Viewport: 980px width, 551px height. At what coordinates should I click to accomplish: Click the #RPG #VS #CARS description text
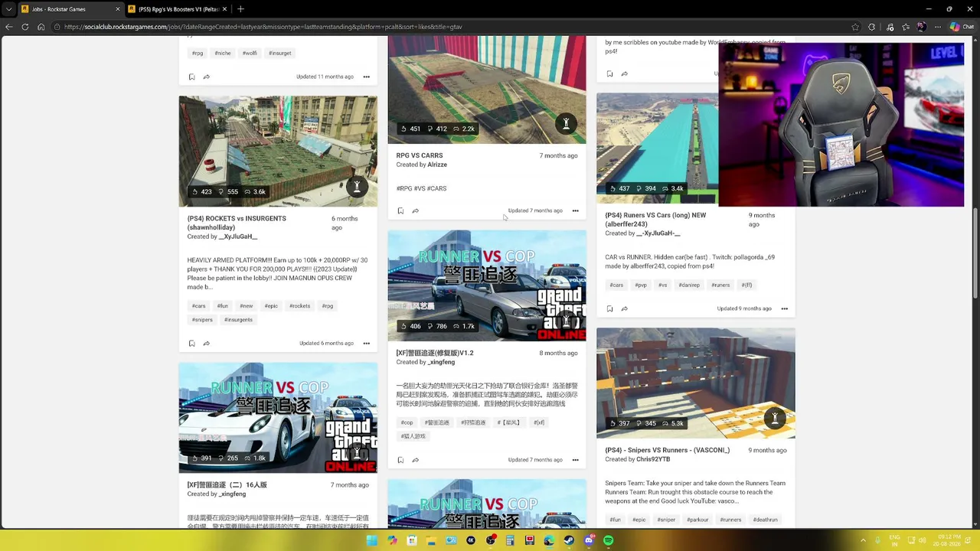pos(421,188)
